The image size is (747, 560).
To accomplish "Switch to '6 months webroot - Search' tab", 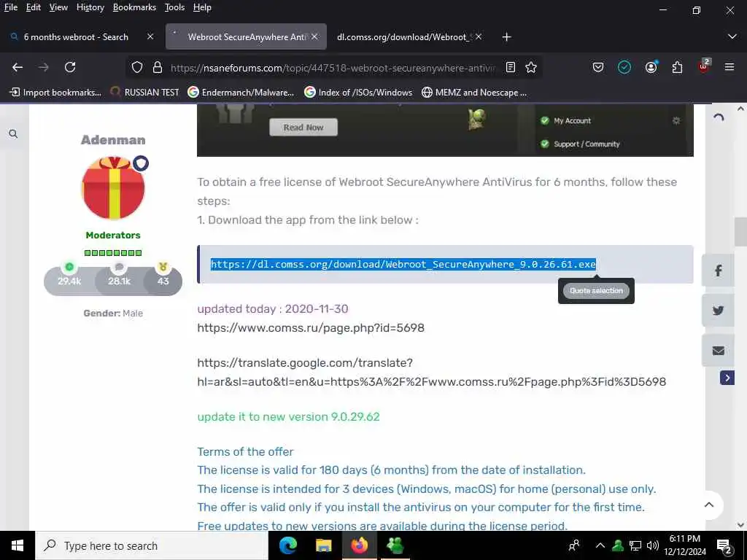I will tap(76, 36).
